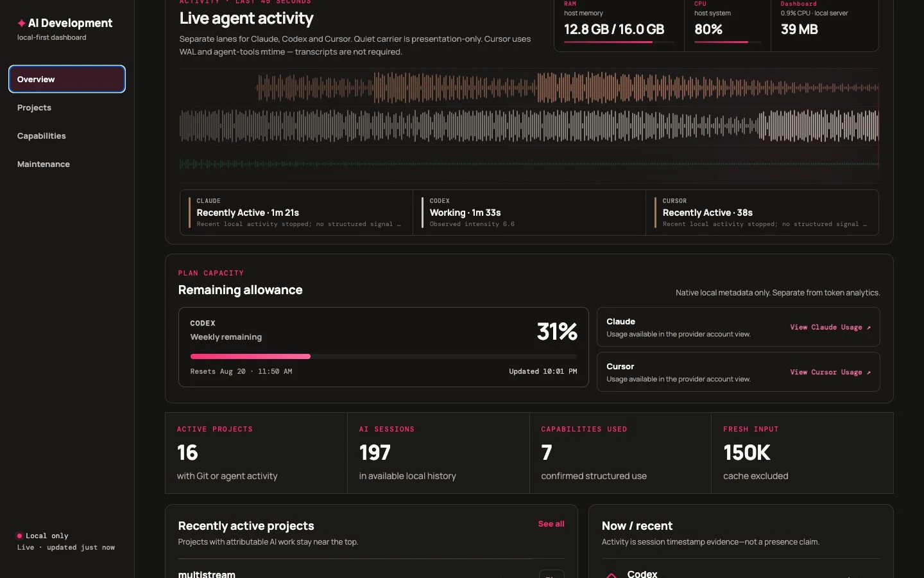Select the Cursor Recently Active status card

(x=762, y=213)
